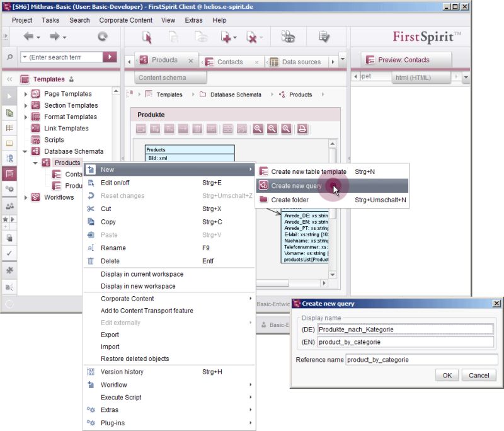This screenshot has width=504, height=431.
Task: Click the trash Delete icon in context menu
Action: tap(91, 261)
